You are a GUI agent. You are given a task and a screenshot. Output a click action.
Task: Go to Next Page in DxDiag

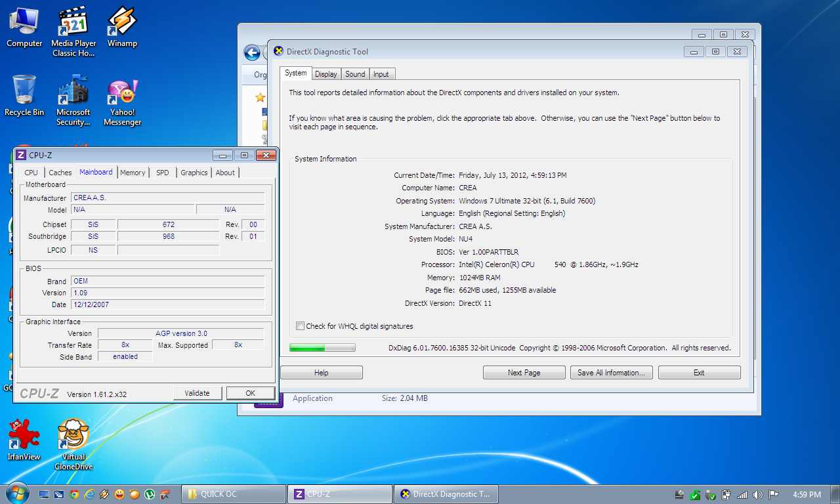click(524, 373)
